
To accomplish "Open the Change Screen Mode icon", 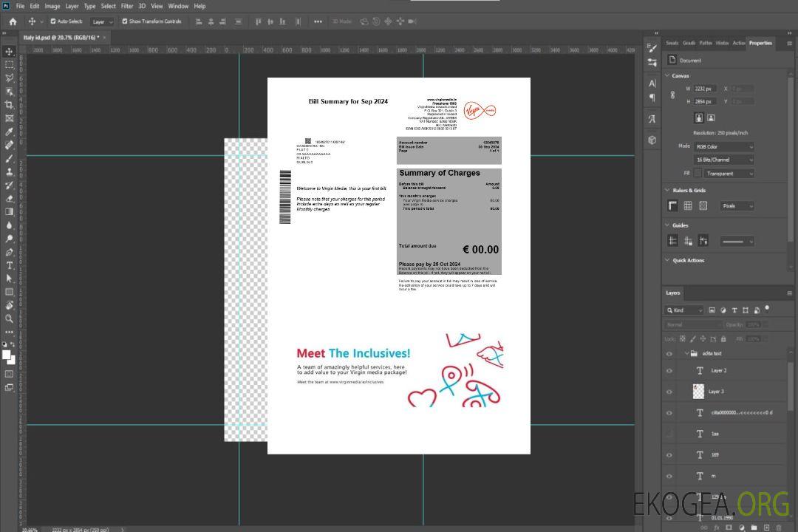I will point(9,387).
